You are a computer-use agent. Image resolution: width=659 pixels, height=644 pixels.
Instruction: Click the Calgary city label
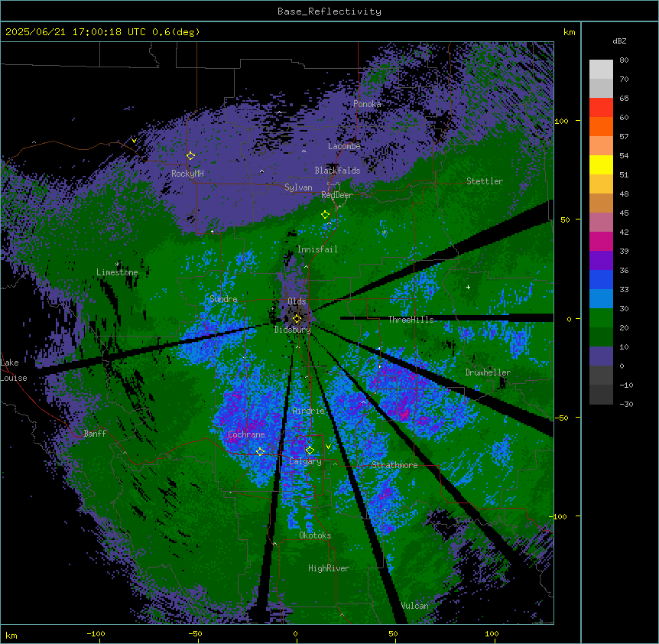(306, 461)
